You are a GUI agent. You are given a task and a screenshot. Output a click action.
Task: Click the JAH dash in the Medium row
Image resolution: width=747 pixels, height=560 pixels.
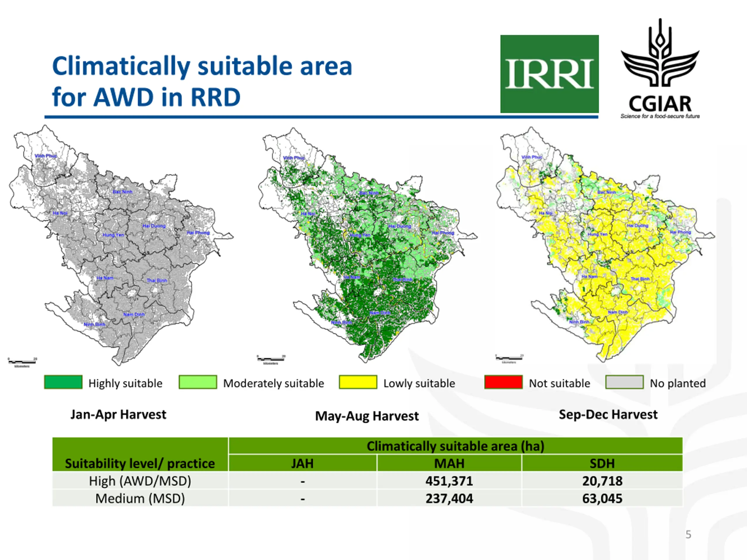(303, 499)
